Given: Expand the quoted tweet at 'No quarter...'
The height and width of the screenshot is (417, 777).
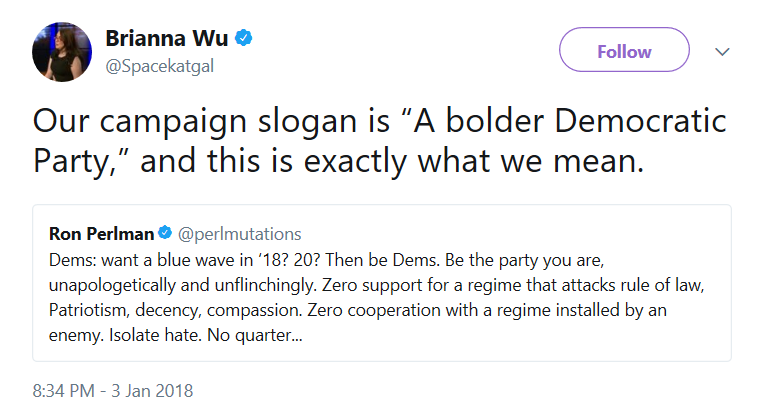Looking at the screenshot, I should [255, 335].
